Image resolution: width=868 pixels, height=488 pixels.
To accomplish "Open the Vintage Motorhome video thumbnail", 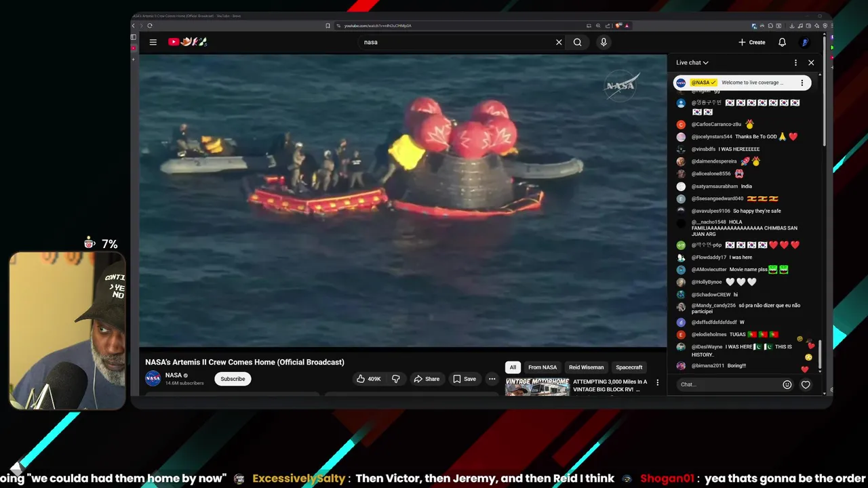I will (x=537, y=387).
